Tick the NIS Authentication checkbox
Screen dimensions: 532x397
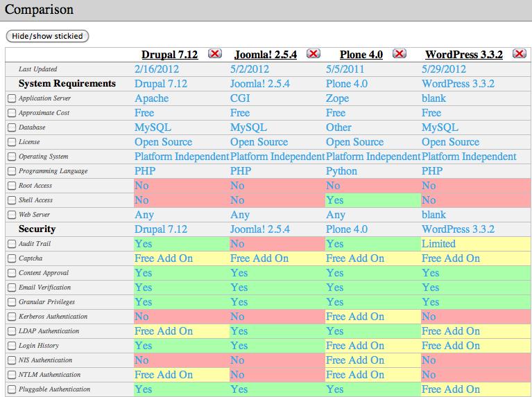click(x=12, y=360)
